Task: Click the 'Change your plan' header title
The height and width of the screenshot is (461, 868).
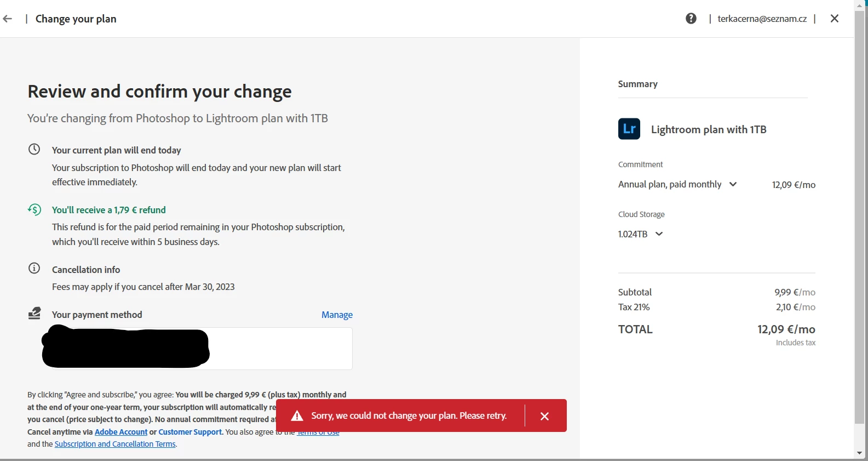Action: pyautogui.click(x=76, y=19)
